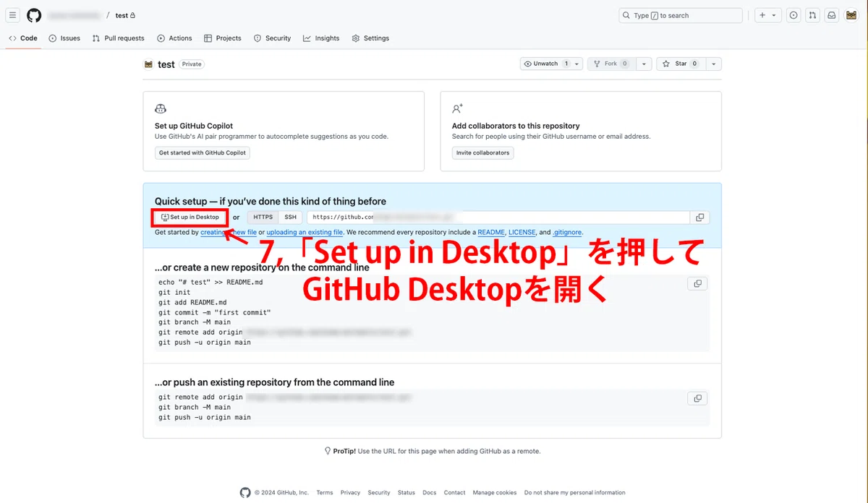
Task: Click Set up in Desktop button
Action: click(190, 217)
